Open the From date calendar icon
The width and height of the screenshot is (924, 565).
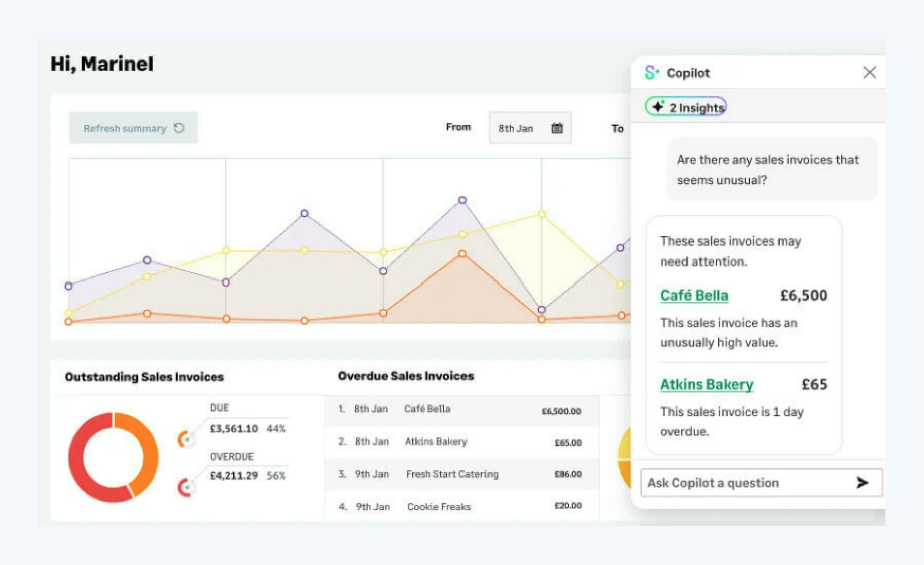(x=557, y=128)
